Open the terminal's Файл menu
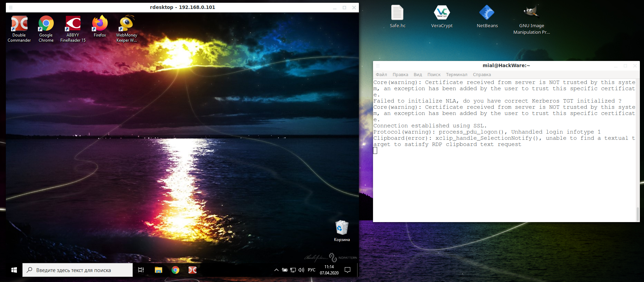Image resolution: width=644 pixels, height=282 pixels. 381,75
